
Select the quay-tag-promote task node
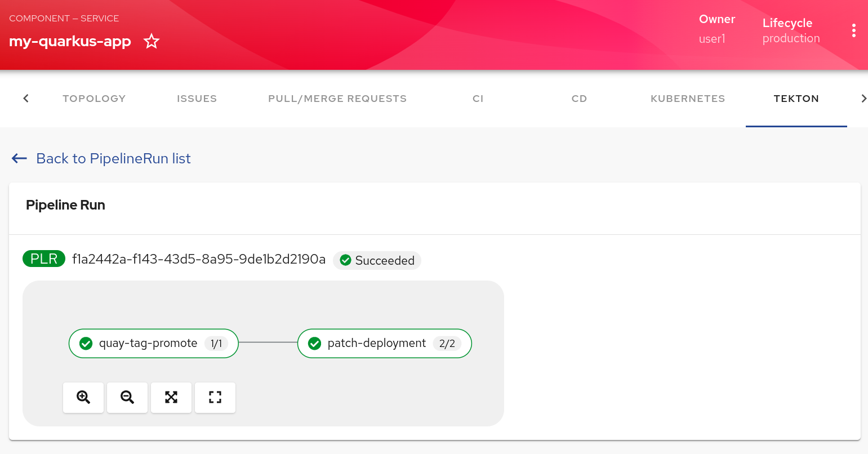(x=154, y=344)
